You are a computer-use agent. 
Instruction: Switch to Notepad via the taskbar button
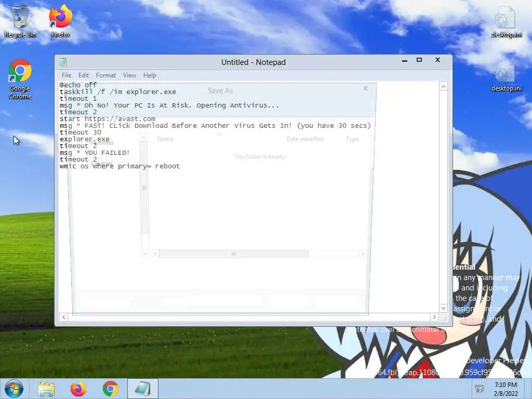click(143, 389)
